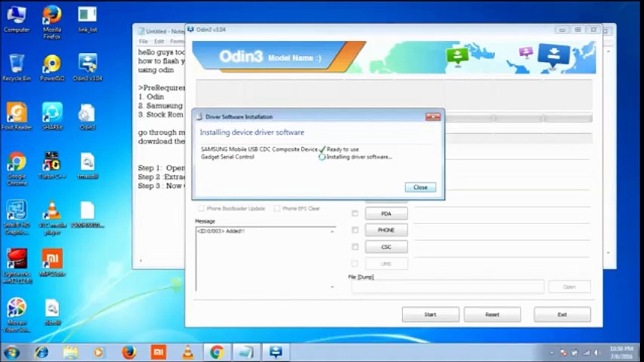Tick the checkbox beside the UMS button
644x362 pixels.
355,263
